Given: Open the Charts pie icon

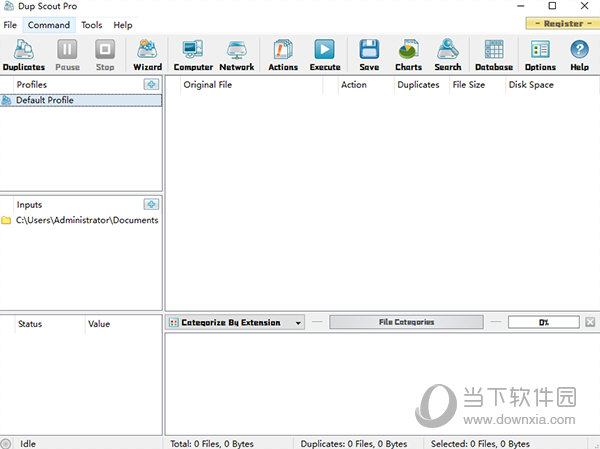Looking at the screenshot, I should (x=408, y=55).
